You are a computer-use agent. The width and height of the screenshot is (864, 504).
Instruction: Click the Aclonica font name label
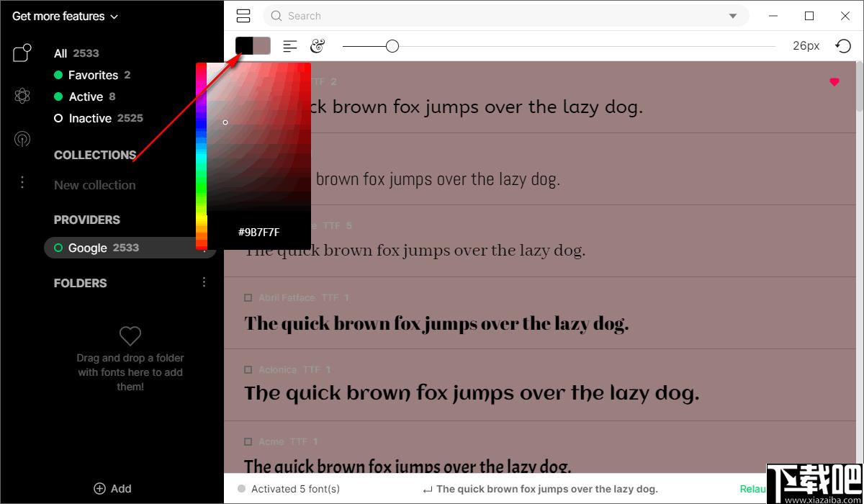point(277,369)
